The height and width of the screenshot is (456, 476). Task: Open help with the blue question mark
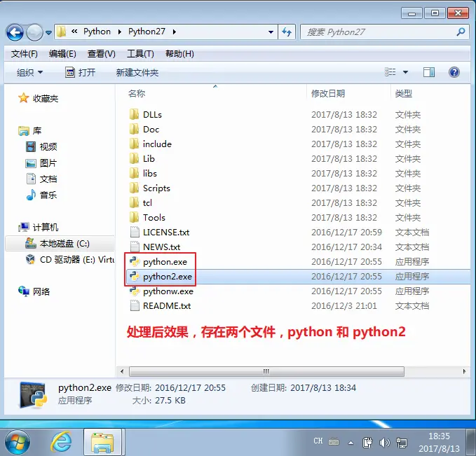[x=454, y=72]
